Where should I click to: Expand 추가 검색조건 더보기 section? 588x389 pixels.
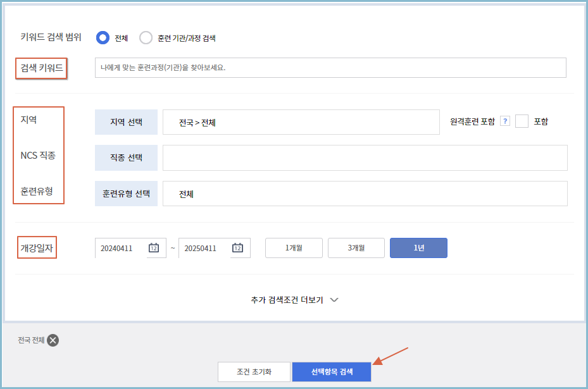pyautogui.click(x=294, y=300)
